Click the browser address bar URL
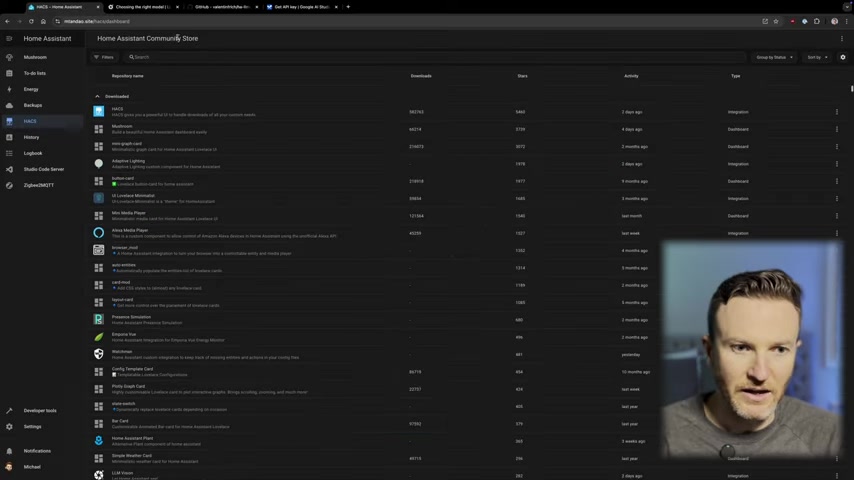 click(x=96, y=21)
